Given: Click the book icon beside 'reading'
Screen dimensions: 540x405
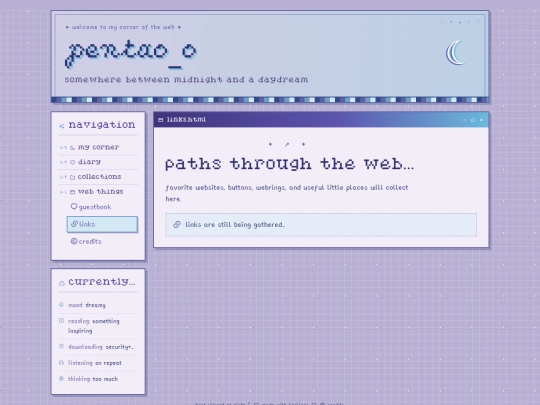Looking at the screenshot, I should pos(61,321).
